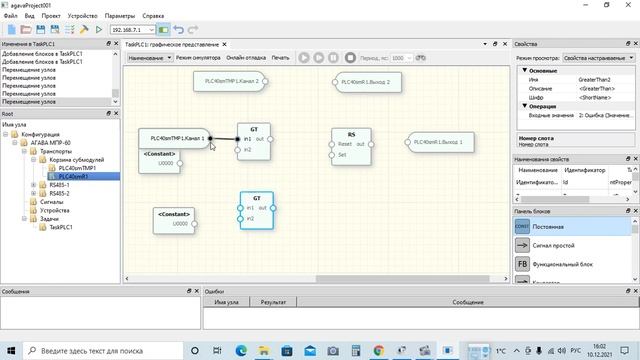
Task: Open Режим просмотра properties dropdown
Action: point(598,58)
